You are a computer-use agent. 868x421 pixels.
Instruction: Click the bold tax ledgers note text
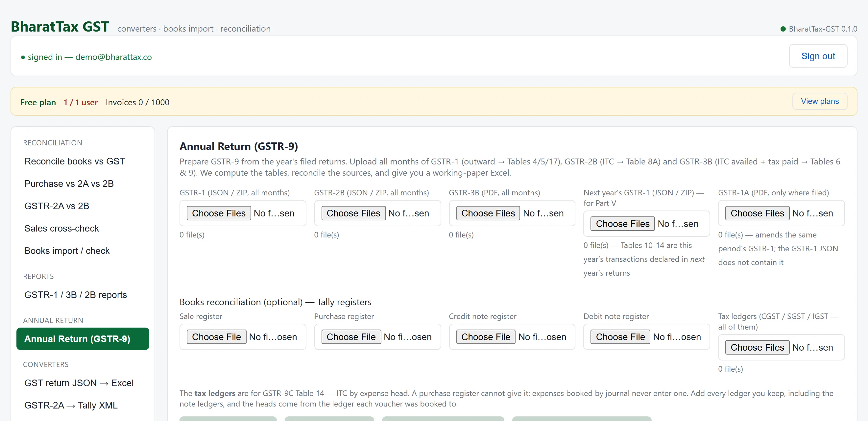(215, 393)
